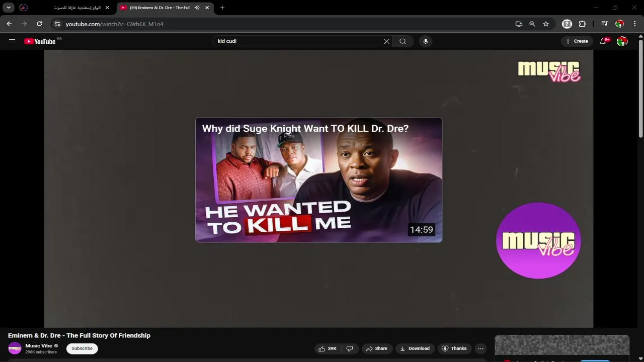
Task: Open the Music Vibe channel avatar
Action: (x=15, y=348)
